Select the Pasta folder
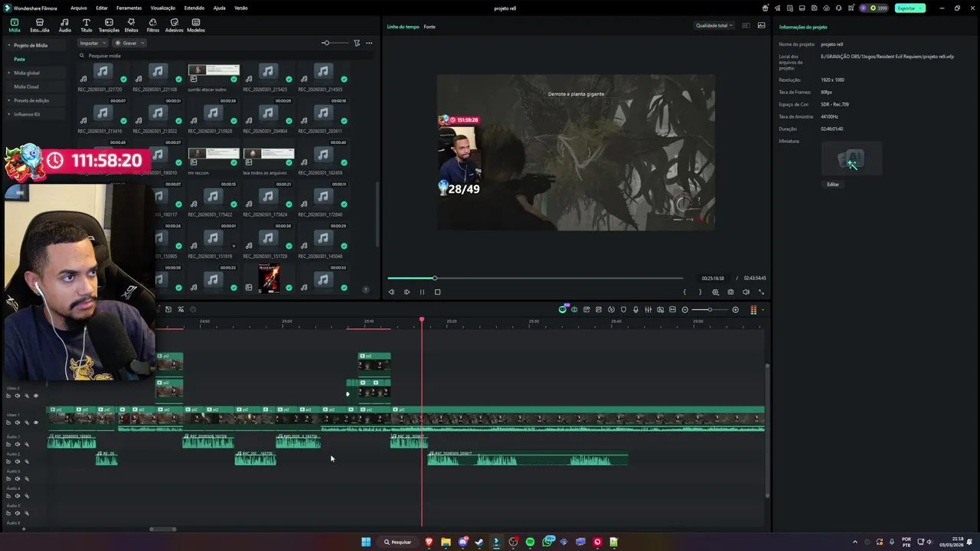980x551 pixels. (19, 59)
